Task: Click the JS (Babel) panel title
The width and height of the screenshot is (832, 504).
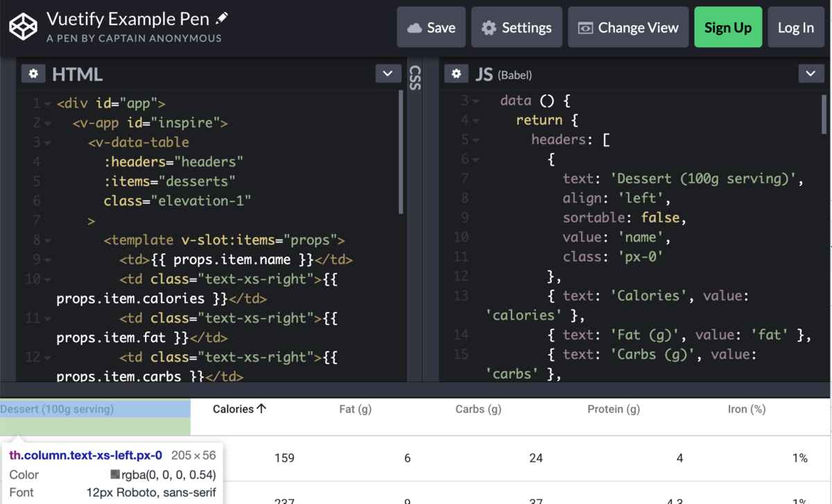Action: point(504,74)
